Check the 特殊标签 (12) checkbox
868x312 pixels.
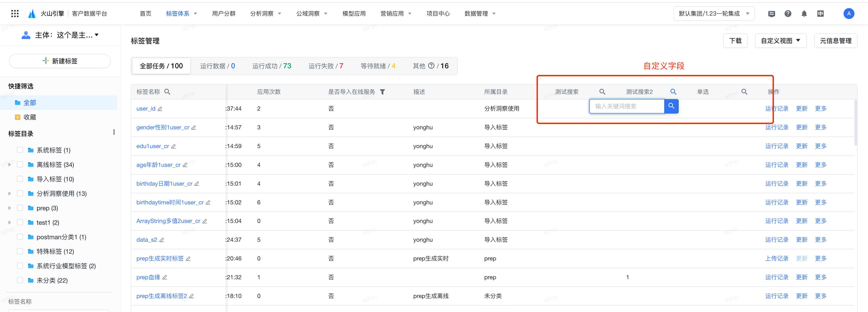tap(20, 251)
